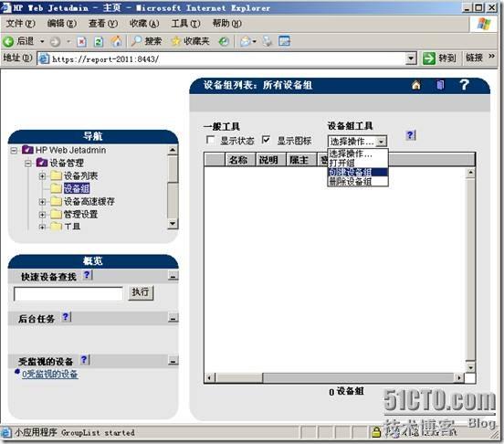Image resolution: width=504 pixels, height=444 pixels.
Task: Expand the 管理设置 tree node
Action: coord(42,215)
